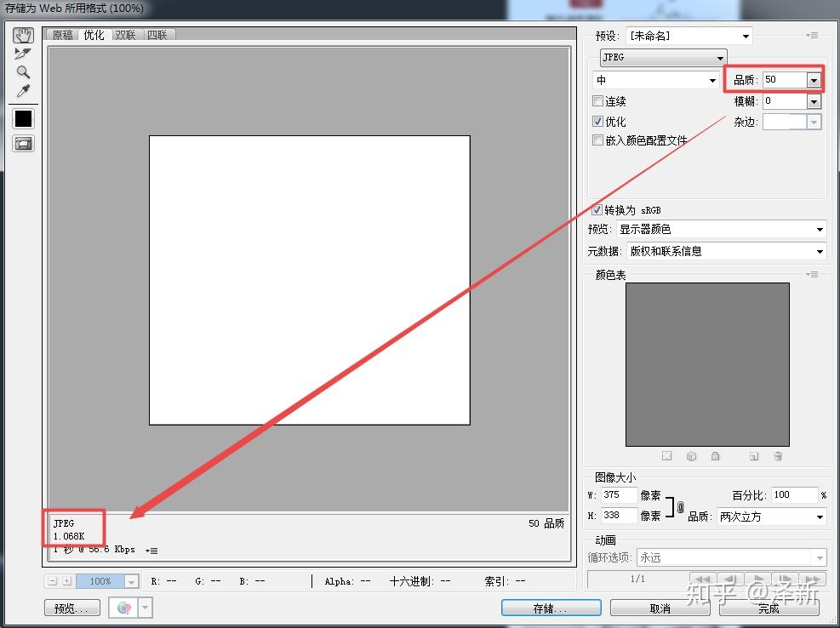
Task: Toggle the 转换为 sRGB checkbox
Action: (597, 209)
